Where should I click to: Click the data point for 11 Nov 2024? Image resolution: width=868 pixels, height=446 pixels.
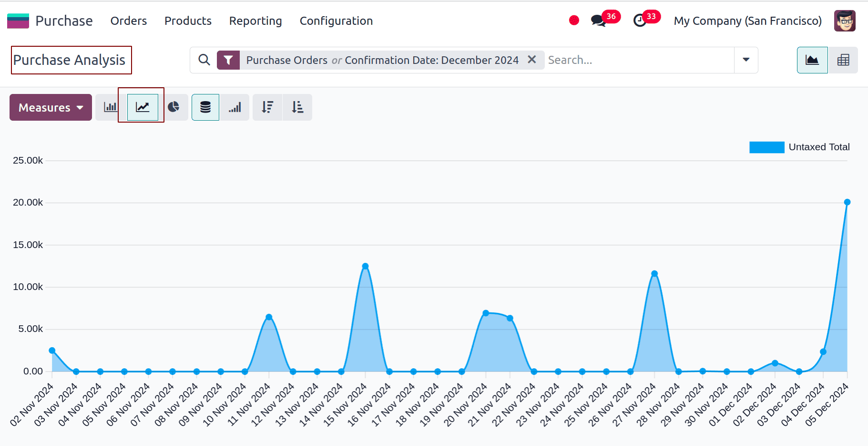(x=269, y=317)
